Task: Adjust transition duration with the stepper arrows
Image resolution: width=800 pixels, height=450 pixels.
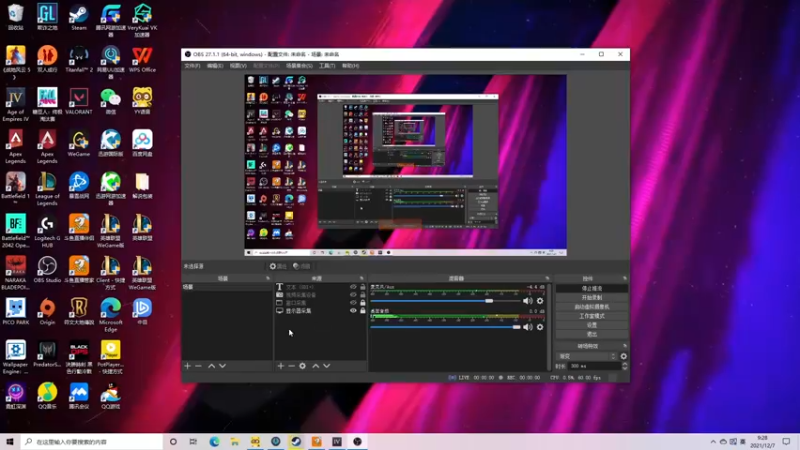Action: click(624, 366)
